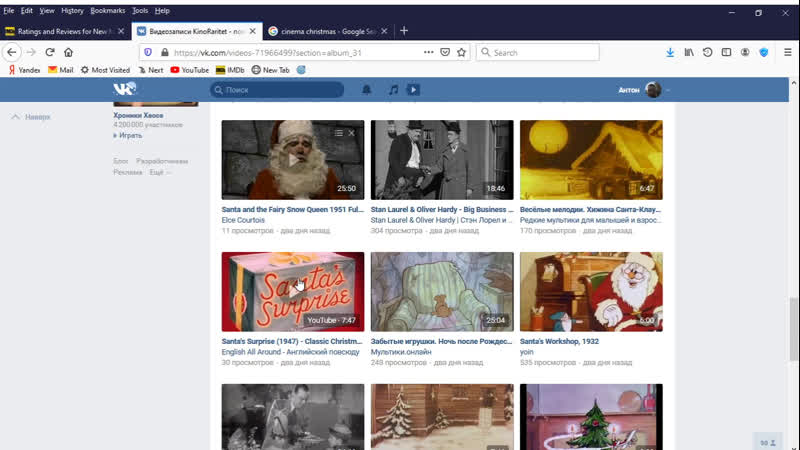
Task: Open a new browser tab with plus
Action: point(404,31)
